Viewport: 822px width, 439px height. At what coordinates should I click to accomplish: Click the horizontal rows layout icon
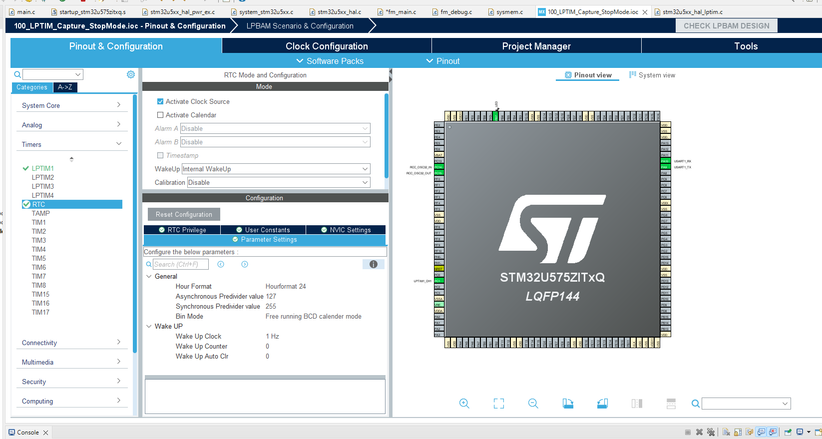[x=671, y=403]
